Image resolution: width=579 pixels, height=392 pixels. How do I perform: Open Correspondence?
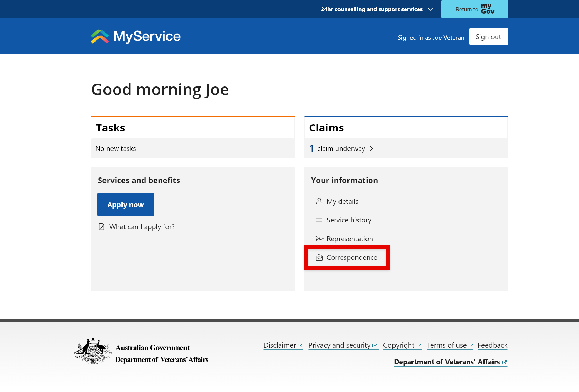point(352,257)
